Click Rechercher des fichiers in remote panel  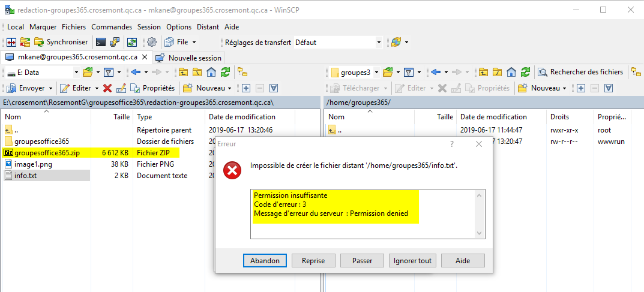[580, 72]
